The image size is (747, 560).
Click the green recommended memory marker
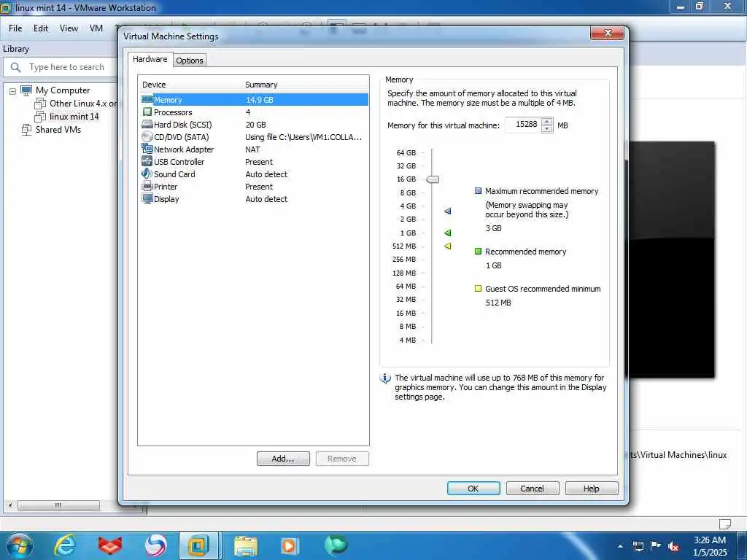447,233
